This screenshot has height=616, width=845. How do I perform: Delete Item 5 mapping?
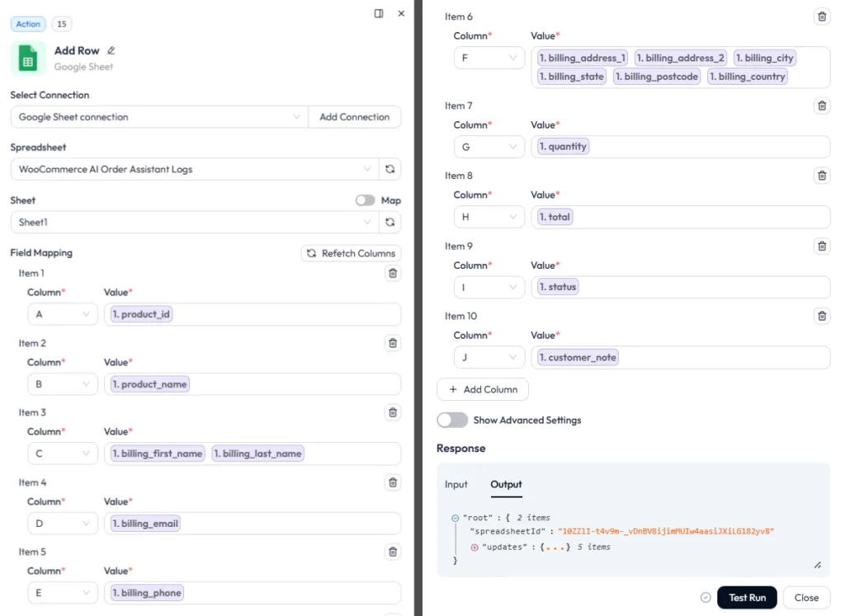click(393, 552)
